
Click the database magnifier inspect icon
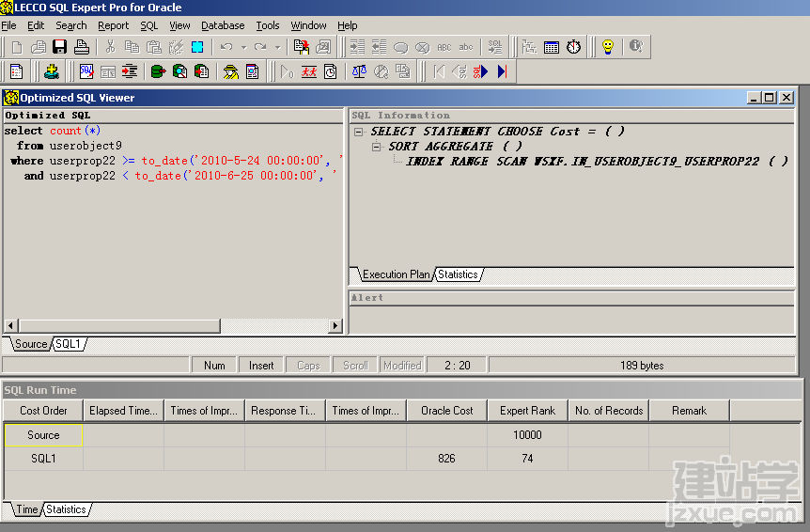pyautogui.click(x=179, y=71)
